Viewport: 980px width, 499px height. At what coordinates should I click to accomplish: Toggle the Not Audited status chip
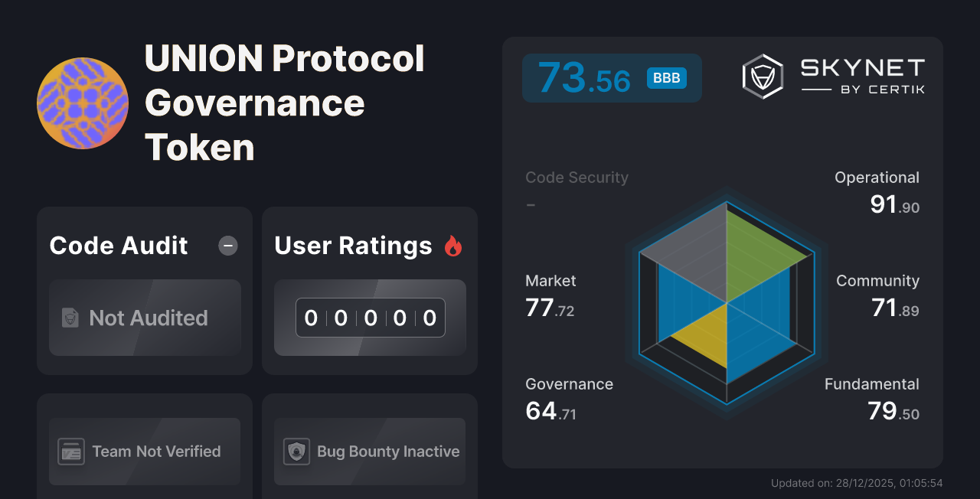click(145, 318)
